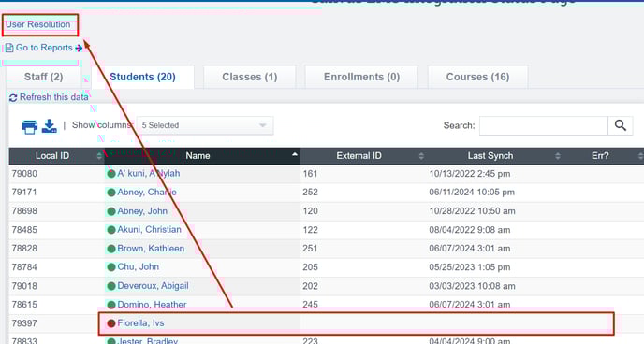Open student Chu, John
The width and height of the screenshot is (644, 344).
(x=138, y=267)
